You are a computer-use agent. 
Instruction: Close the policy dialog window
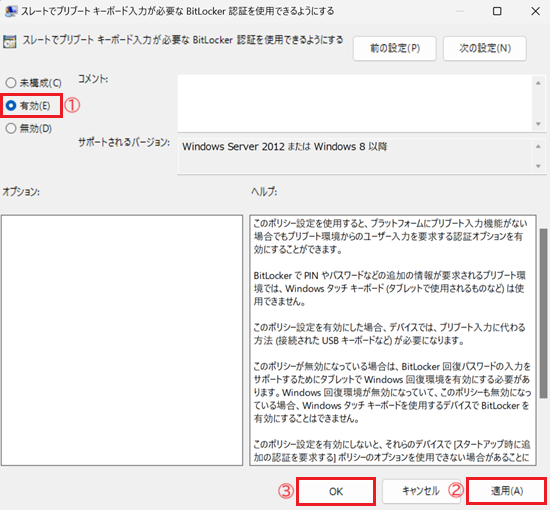(x=535, y=11)
